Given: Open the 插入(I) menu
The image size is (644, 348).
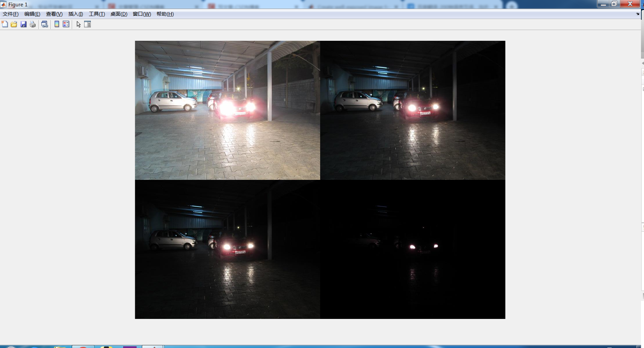Looking at the screenshot, I should (x=75, y=14).
